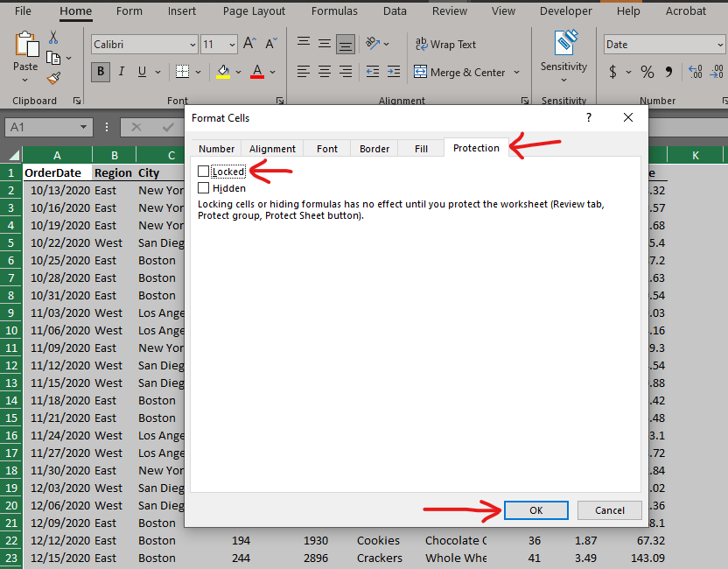
Task: Open the Review ribbon tab
Action: point(449,11)
